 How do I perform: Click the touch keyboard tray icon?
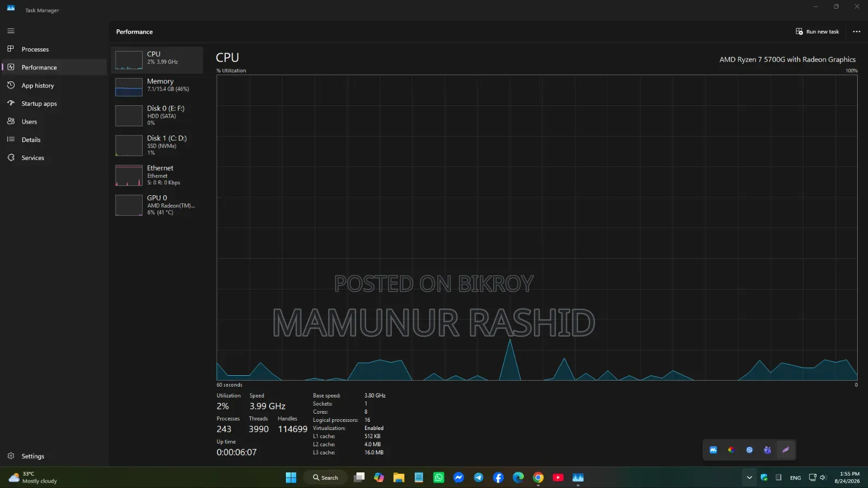[x=778, y=478]
